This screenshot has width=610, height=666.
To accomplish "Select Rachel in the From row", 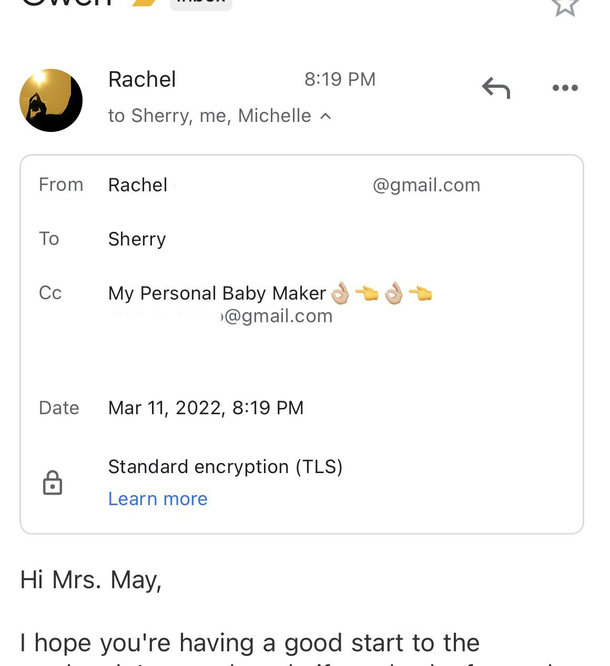I will [138, 185].
